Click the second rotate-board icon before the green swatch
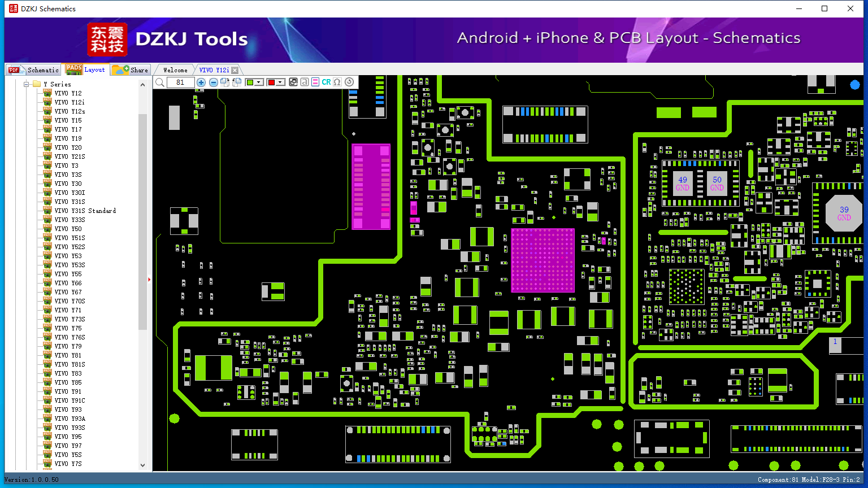868x488 pixels. [237, 82]
